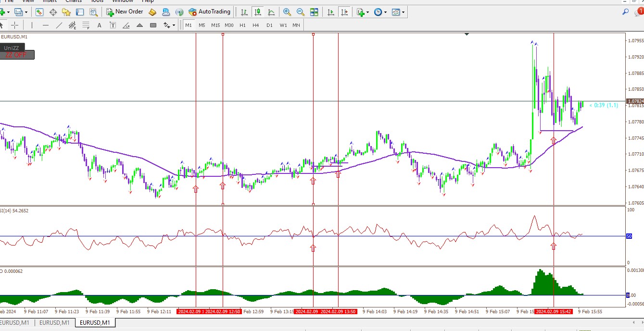
Task: Click the UniZZ button on chart
Action: (x=11, y=48)
